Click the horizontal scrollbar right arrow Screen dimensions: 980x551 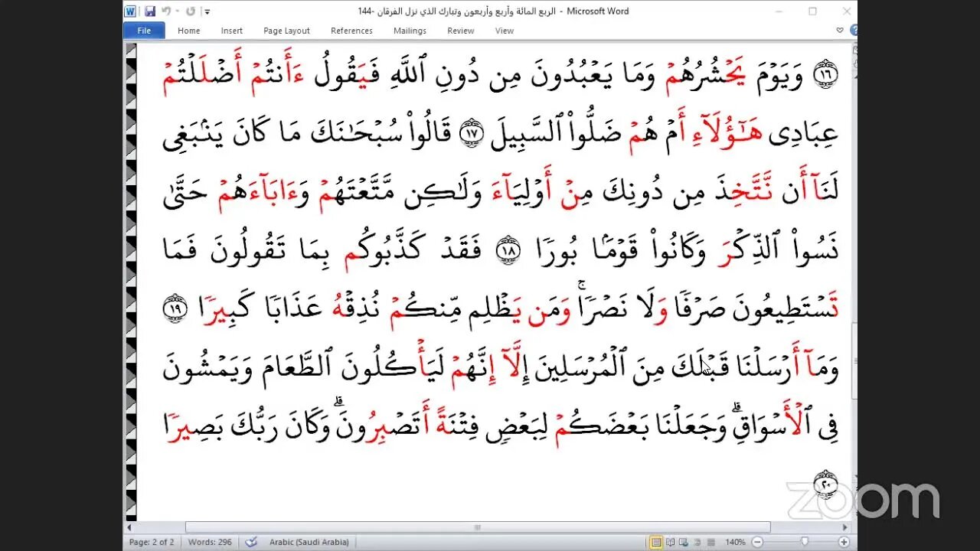coord(845,527)
